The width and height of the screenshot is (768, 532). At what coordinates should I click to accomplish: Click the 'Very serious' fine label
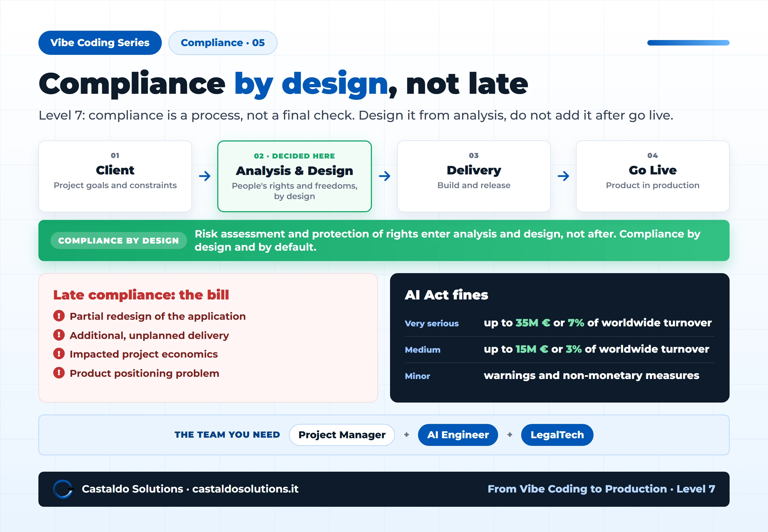[x=432, y=323]
